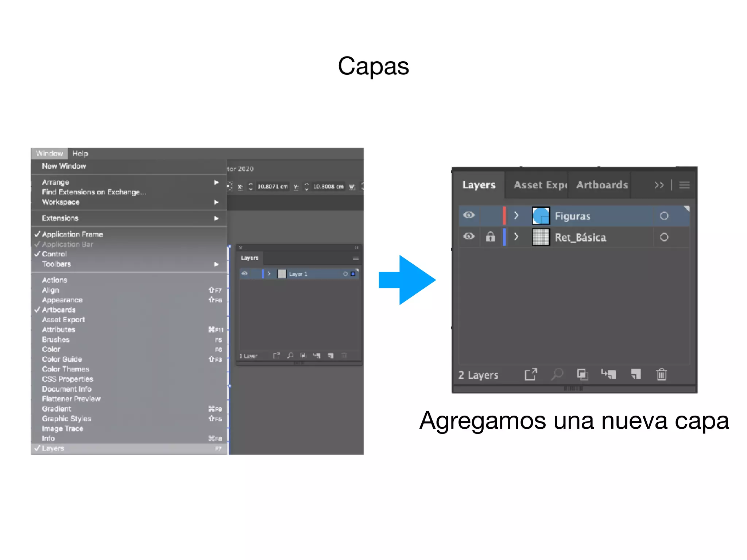
Task: Click Make/Release Clipping Mask icon
Action: (x=582, y=374)
